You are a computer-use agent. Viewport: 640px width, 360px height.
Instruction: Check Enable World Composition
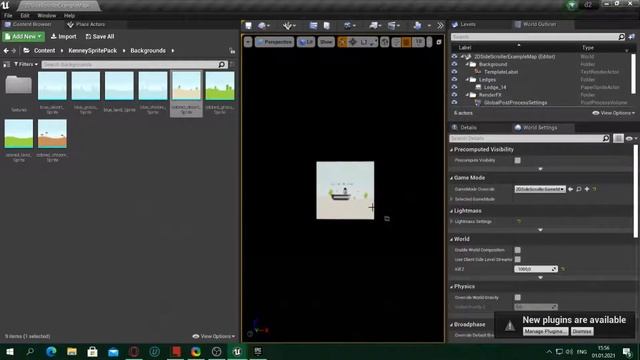click(x=518, y=250)
